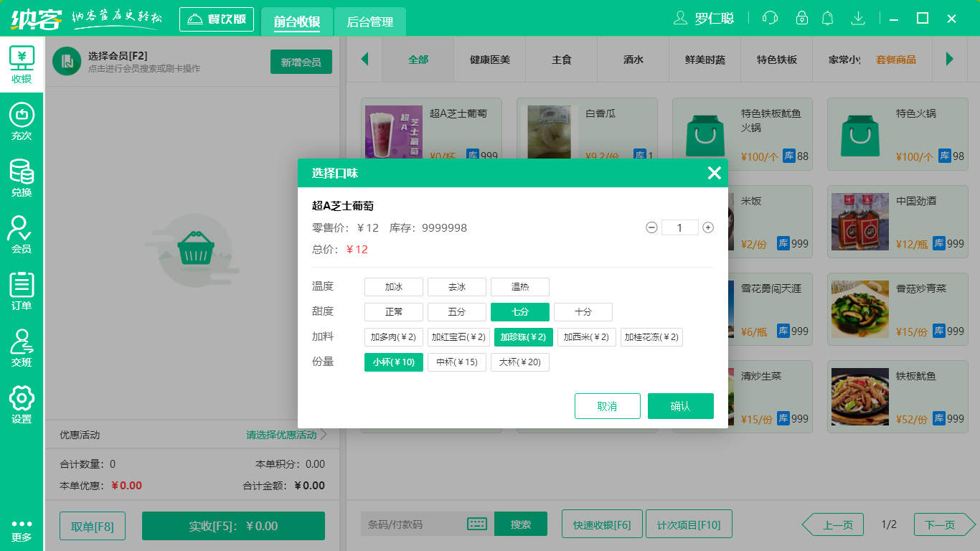The image size is (980, 551).
Task: Click the headset customer-service icon
Action: tap(769, 18)
